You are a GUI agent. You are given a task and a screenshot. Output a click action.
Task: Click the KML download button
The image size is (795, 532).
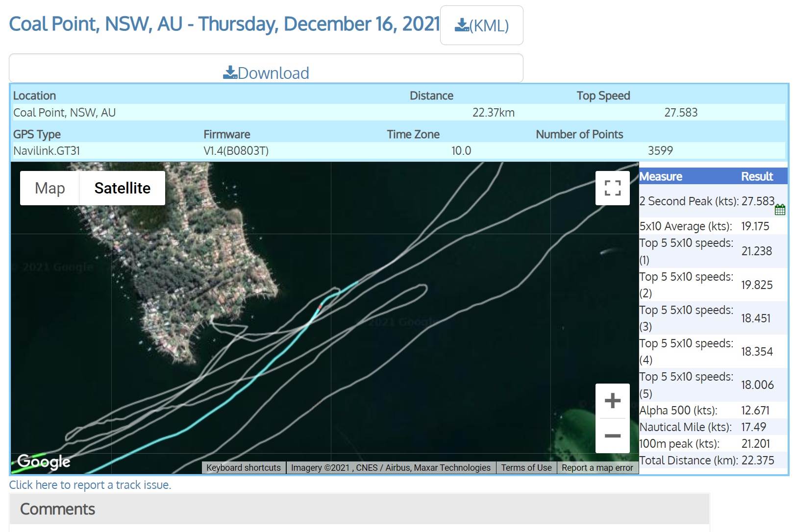(x=481, y=25)
